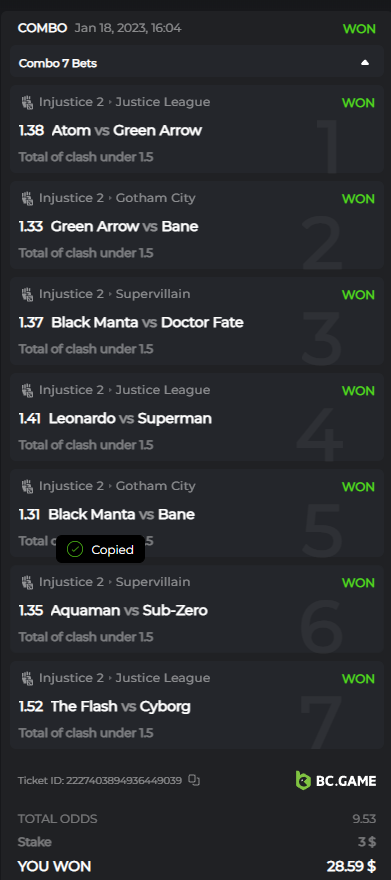Image resolution: width=391 pixels, height=880 pixels.
Task: Click the green check in Copied toast
Action: (75, 549)
